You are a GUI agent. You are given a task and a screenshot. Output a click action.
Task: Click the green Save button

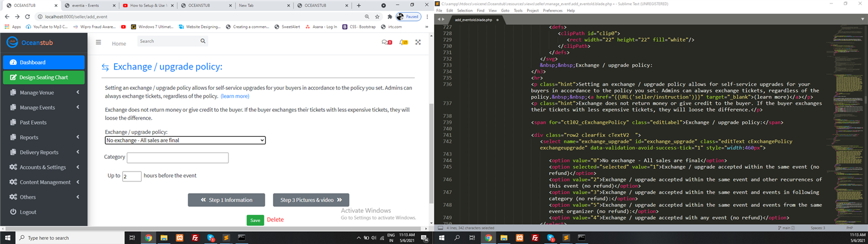tap(254, 220)
